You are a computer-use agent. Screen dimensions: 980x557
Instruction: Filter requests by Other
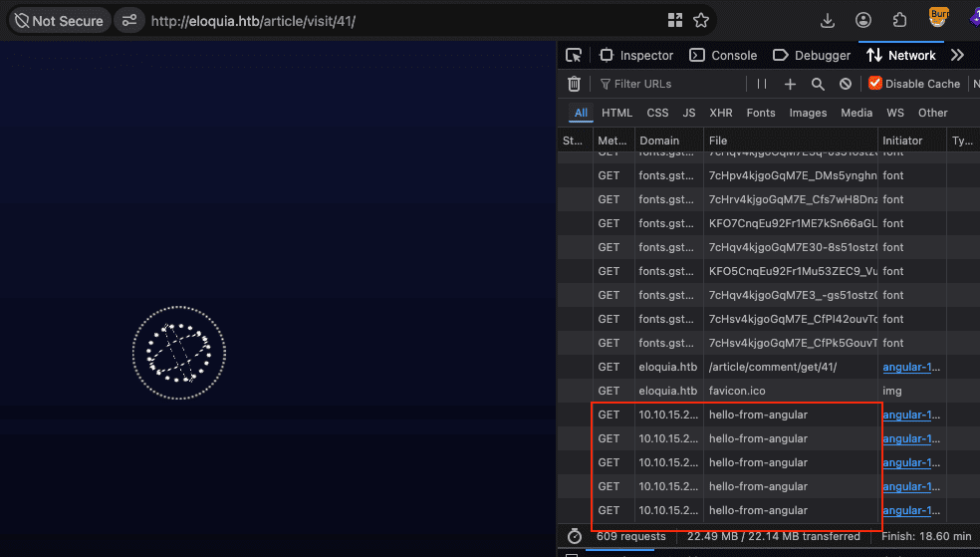(x=932, y=113)
